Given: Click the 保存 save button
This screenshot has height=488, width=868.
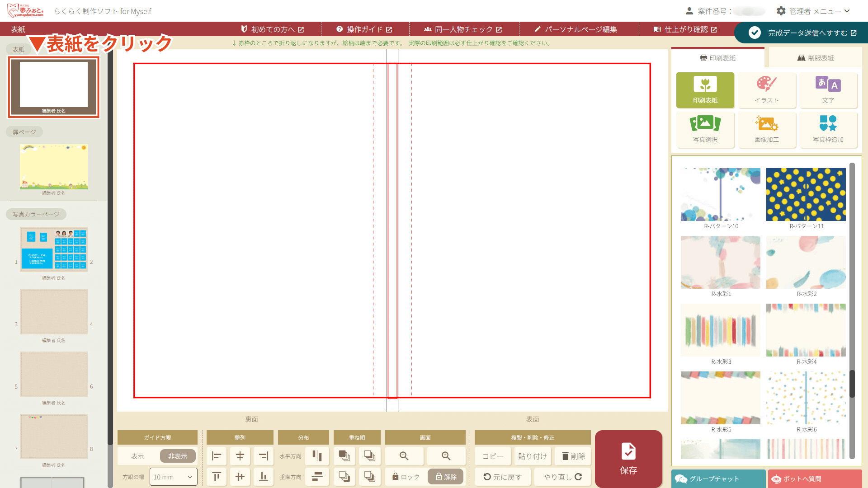Looking at the screenshot, I should click(x=628, y=458).
